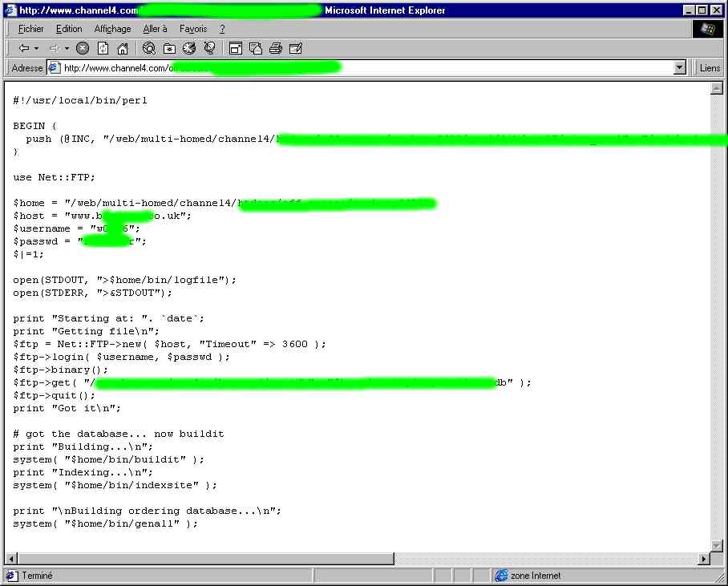
Task: Maximize the Internet Explorer window
Action: point(702,10)
